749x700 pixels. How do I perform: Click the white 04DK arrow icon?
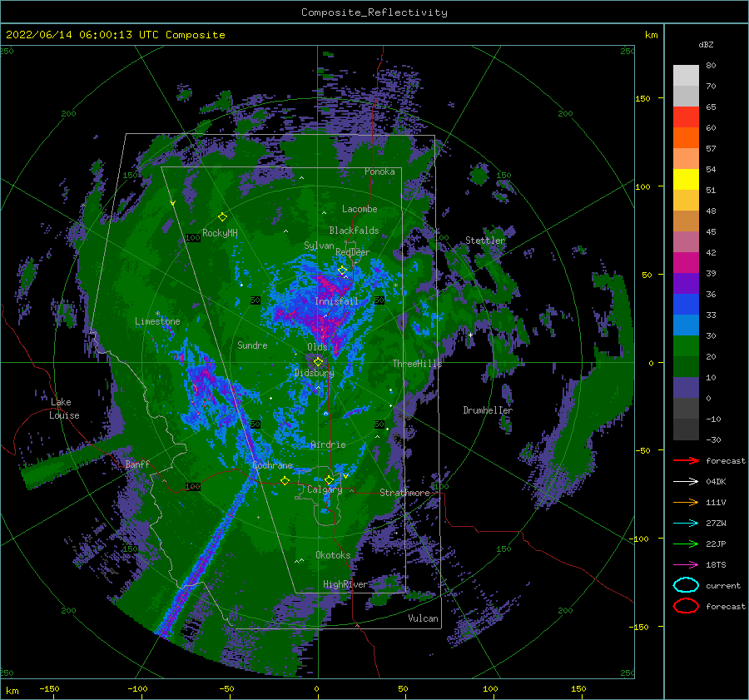coord(686,482)
